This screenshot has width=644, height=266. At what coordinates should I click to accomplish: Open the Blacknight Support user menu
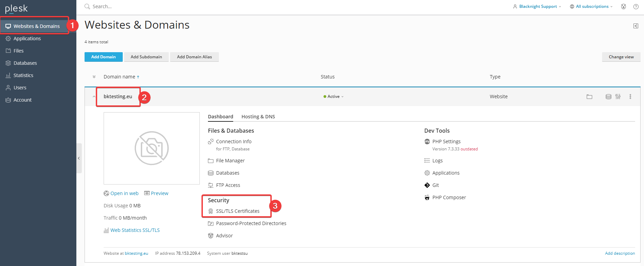coord(538,6)
